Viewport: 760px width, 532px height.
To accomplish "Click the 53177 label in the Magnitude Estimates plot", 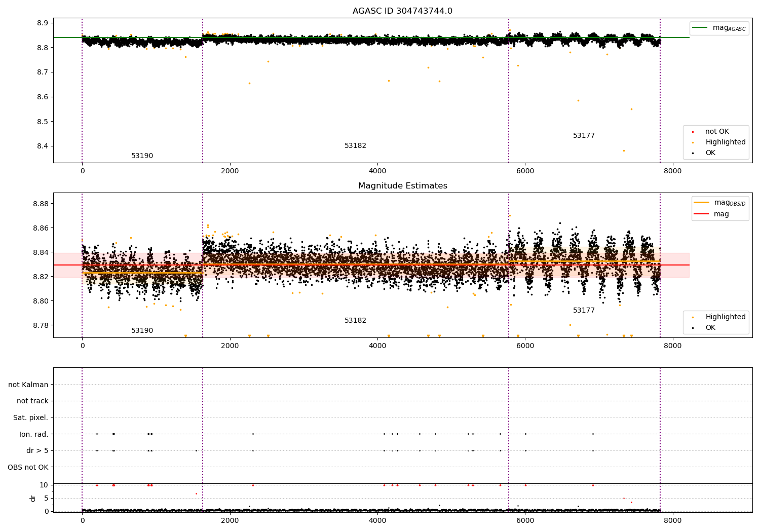I will (x=584, y=311).
